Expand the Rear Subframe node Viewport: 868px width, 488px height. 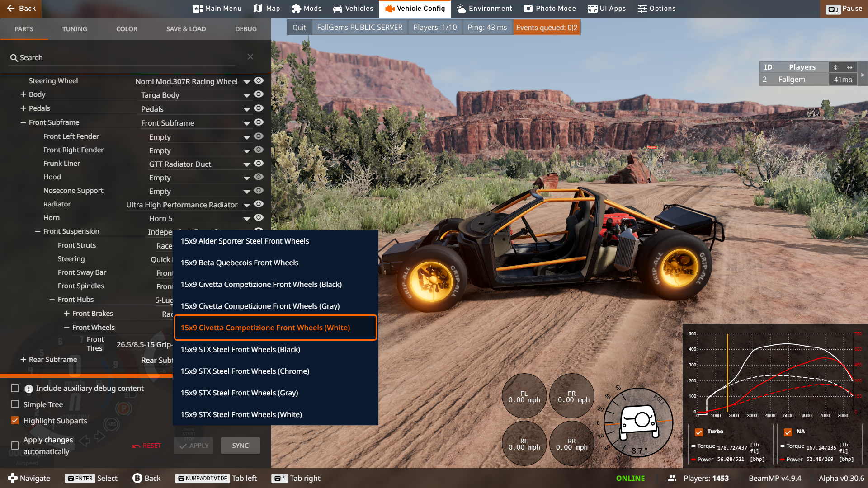click(23, 359)
